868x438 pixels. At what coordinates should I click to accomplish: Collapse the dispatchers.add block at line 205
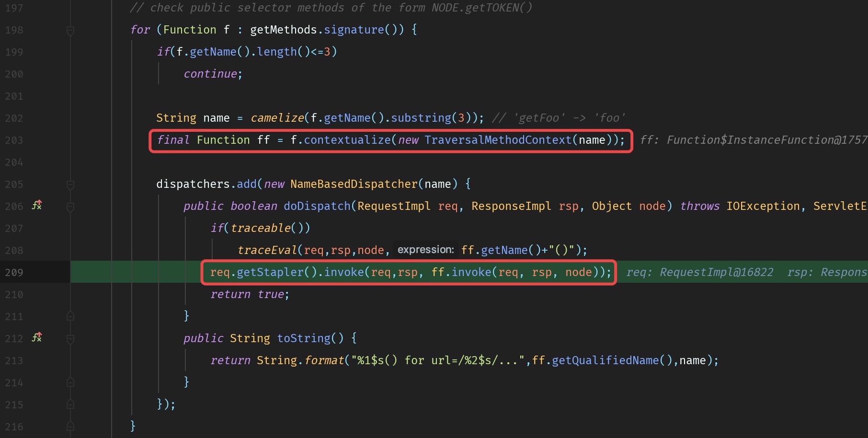(x=70, y=185)
